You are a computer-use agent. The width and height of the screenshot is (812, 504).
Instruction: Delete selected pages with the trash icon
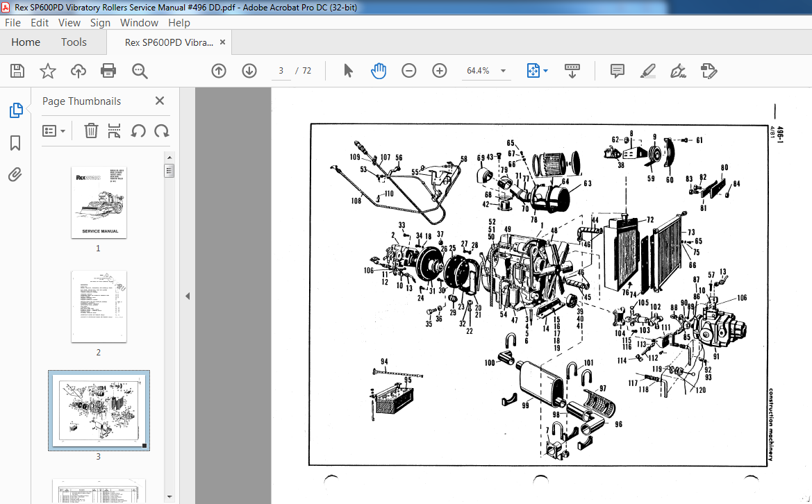point(91,131)
